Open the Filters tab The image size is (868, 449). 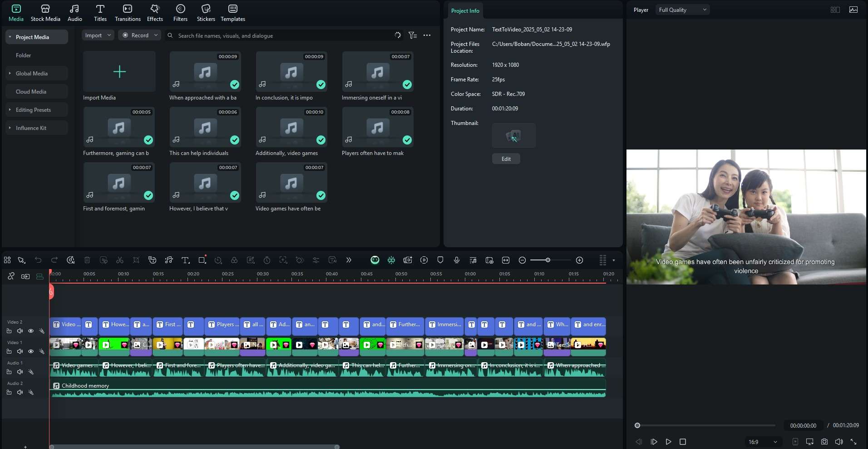[180, 13]
